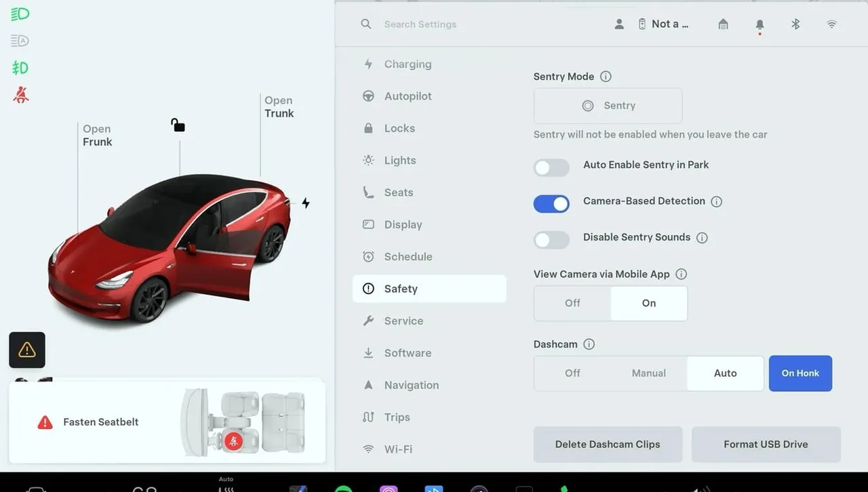Tap the seat layout diagram

click(243, 422)
